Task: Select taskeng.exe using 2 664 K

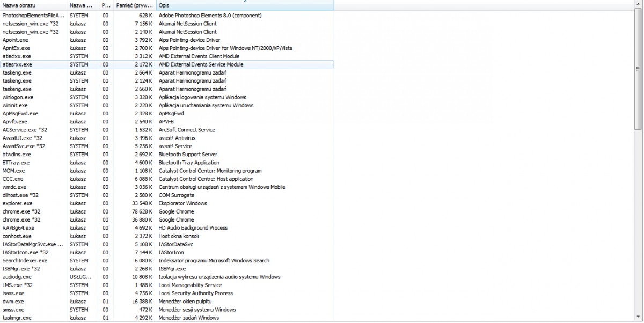Action: point(167,72)
